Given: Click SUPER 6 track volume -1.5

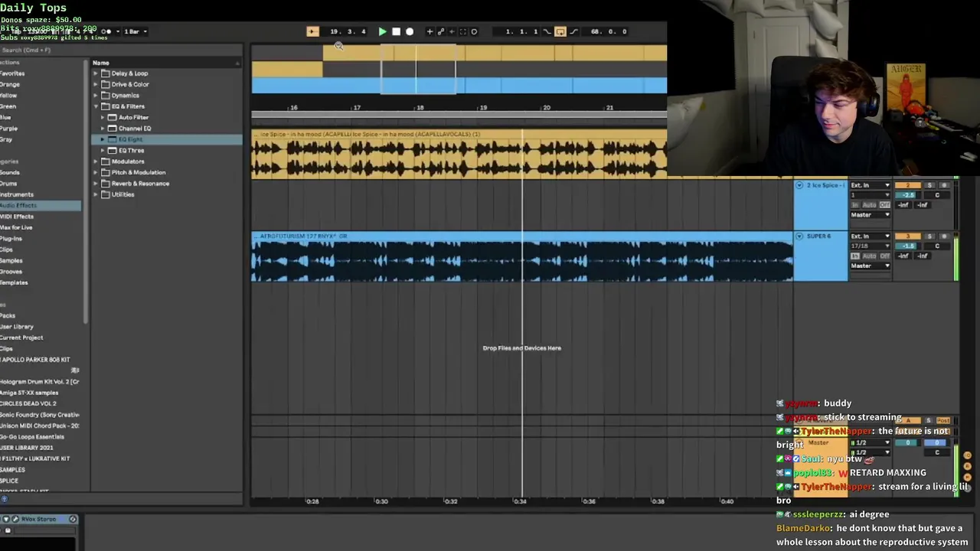Looking at the screenshot, I should click(907, 246).
